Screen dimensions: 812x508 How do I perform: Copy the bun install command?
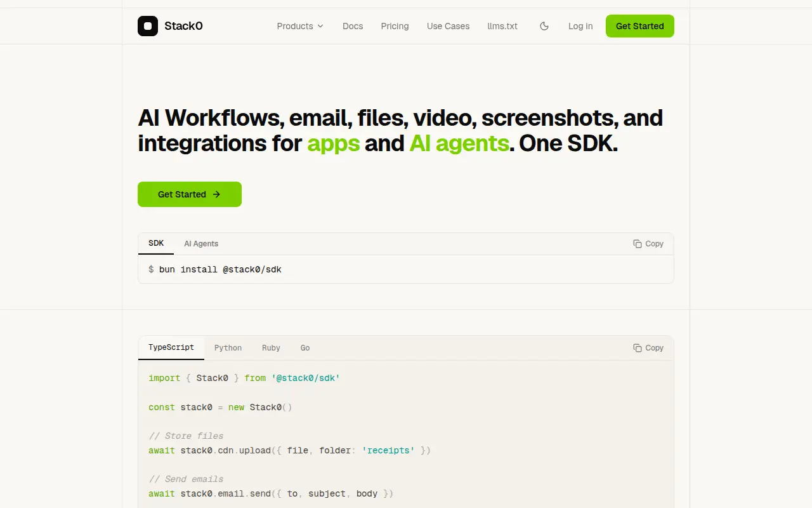pos(648,244)
